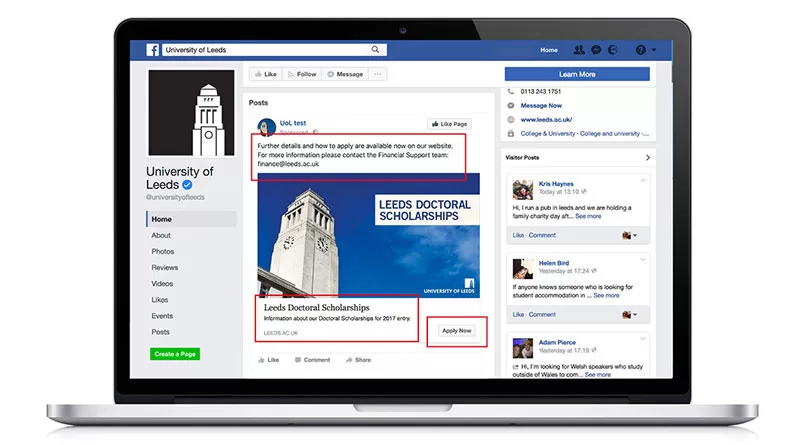The width and height of the screenshot is (800, 445).
Task: Open the www.leeds.ac.uk website link
Action: pos(546,119)
